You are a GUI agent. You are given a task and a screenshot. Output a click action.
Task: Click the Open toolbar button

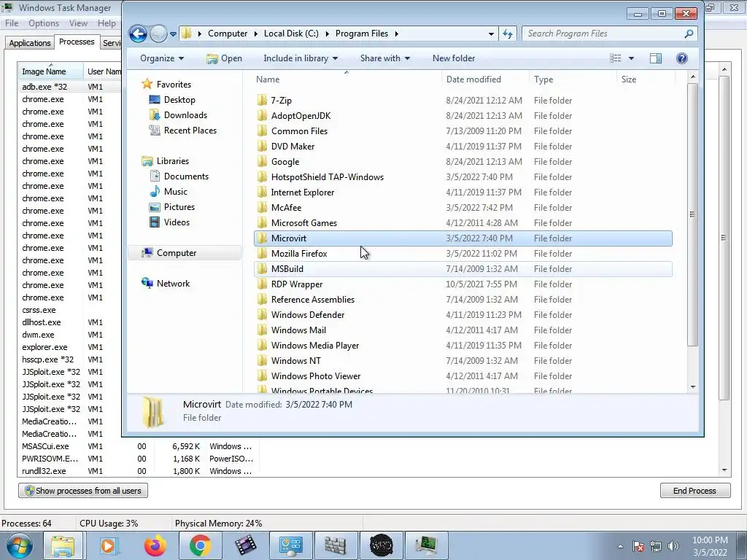225,58
